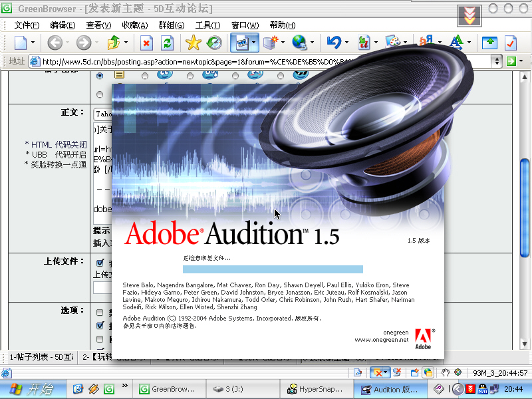The width and height of the screenshot is (532, 399).
Task: Open browsing History clock icon
Action: click(214, 43)
